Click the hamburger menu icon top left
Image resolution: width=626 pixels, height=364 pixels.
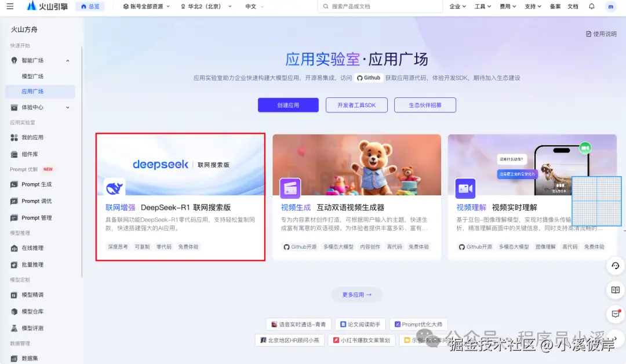click(x=10, y=6)
